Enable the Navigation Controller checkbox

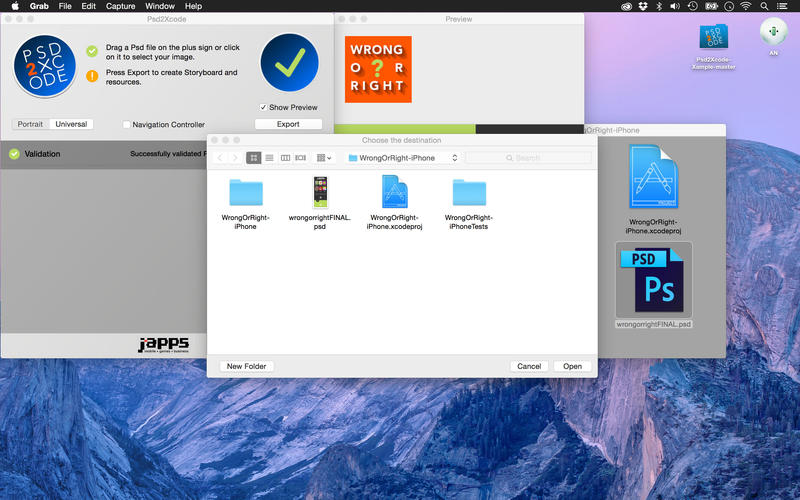127,125
